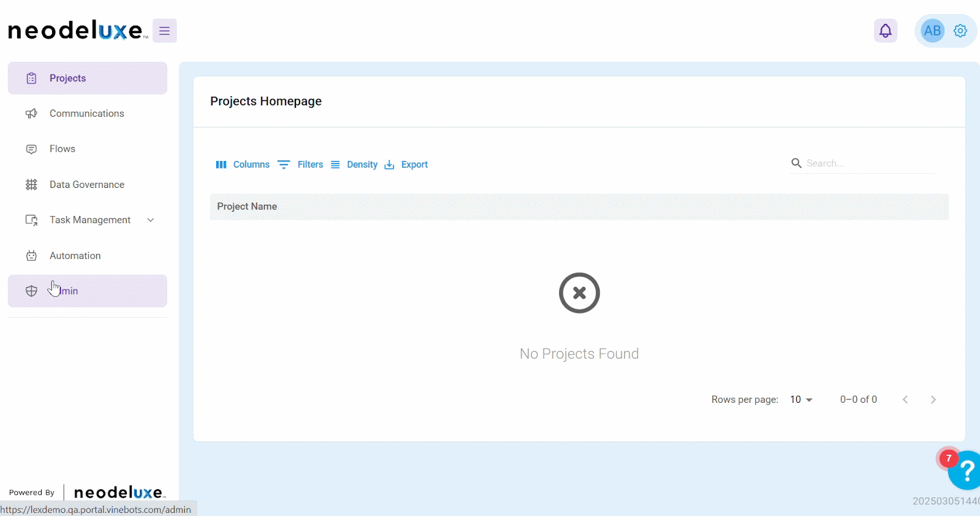Open the help chat question mark bubble

966,470
